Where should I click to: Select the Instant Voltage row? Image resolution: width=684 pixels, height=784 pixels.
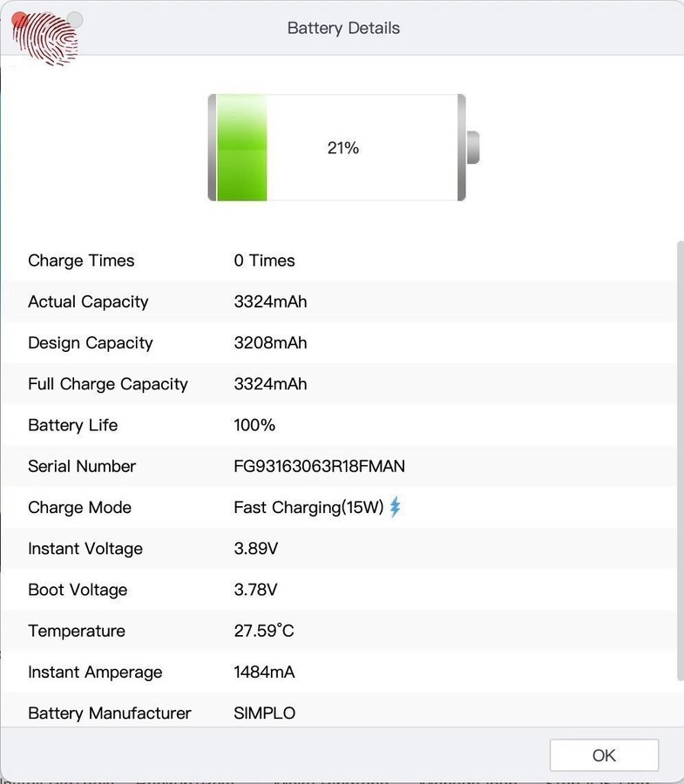coord(339,549)
